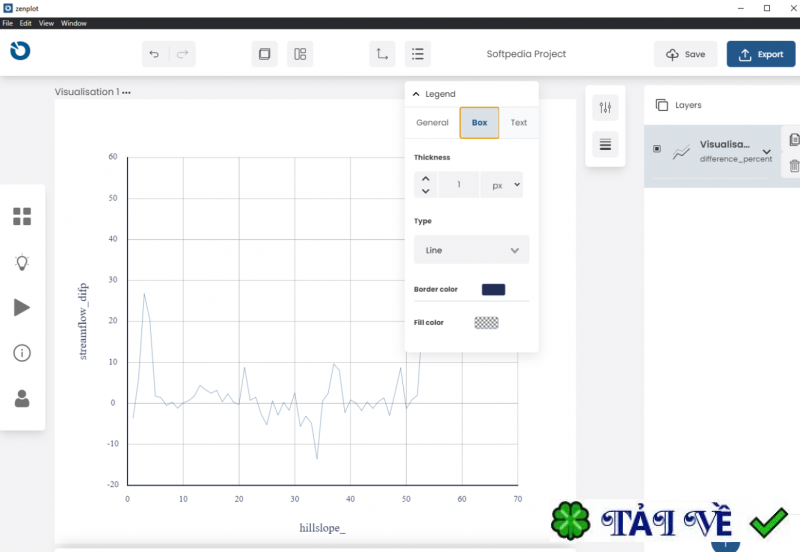
Task: Increase thickness with up arrow
Action: coord(426,179)
